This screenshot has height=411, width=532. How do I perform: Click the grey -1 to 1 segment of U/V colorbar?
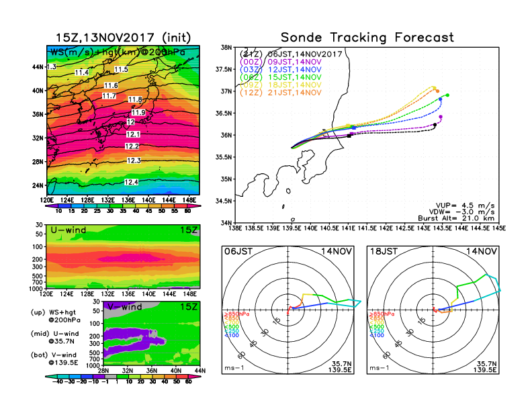(110, 376)
